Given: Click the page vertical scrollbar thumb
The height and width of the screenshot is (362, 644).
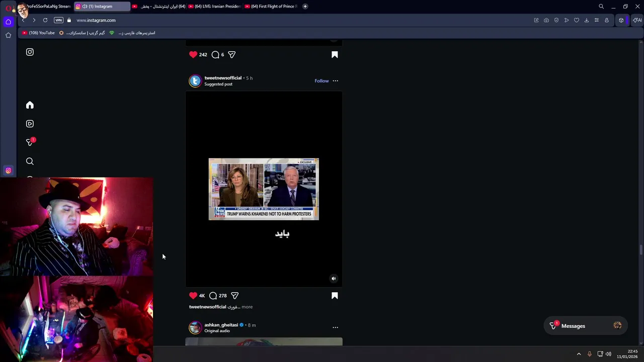Looking at the screenshot, I should (x=640, y=250).
